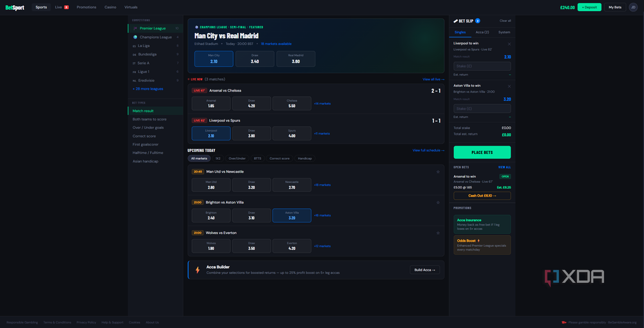Click the BetSport logo

15,7
